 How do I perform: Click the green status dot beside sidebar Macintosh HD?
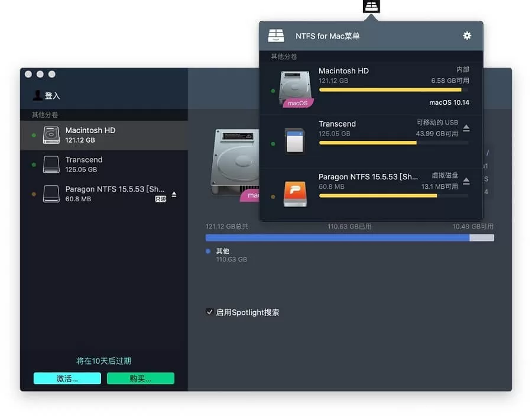(34, 135)
